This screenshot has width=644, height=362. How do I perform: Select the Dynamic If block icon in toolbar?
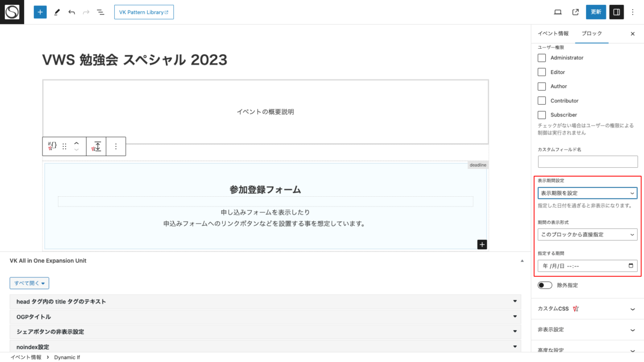pos(51,146)
